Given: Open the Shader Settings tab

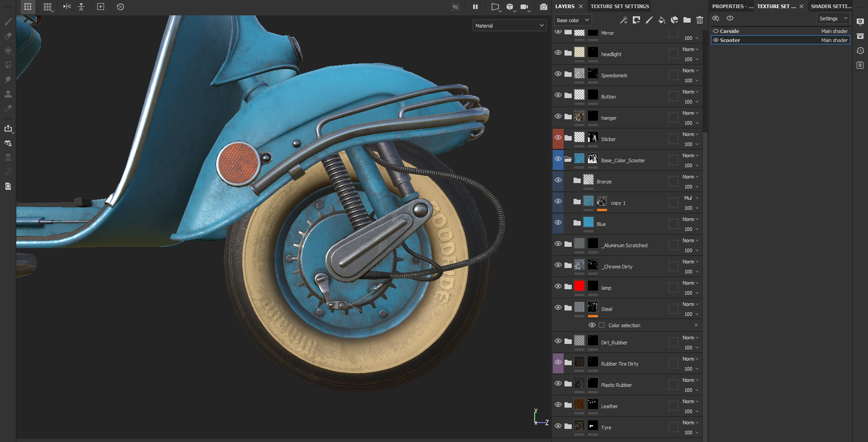Looking at the screenshot, I should tap(831, 6).
